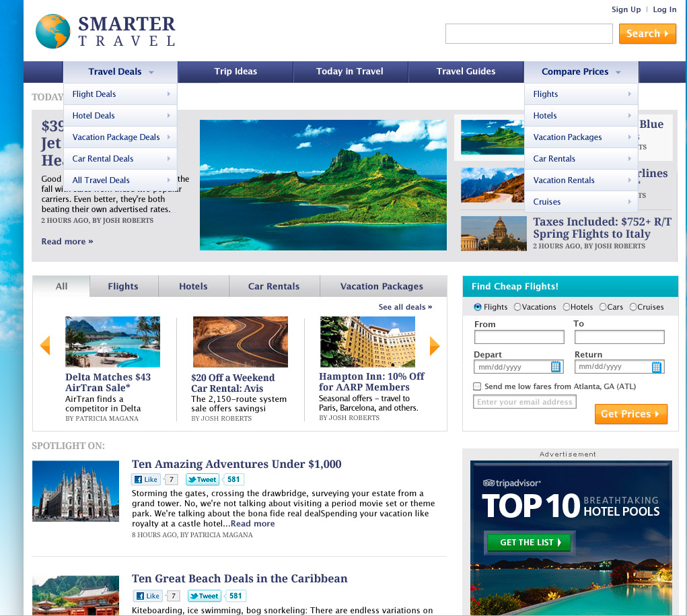Click the right orange carousel arrow

[434, 346]
